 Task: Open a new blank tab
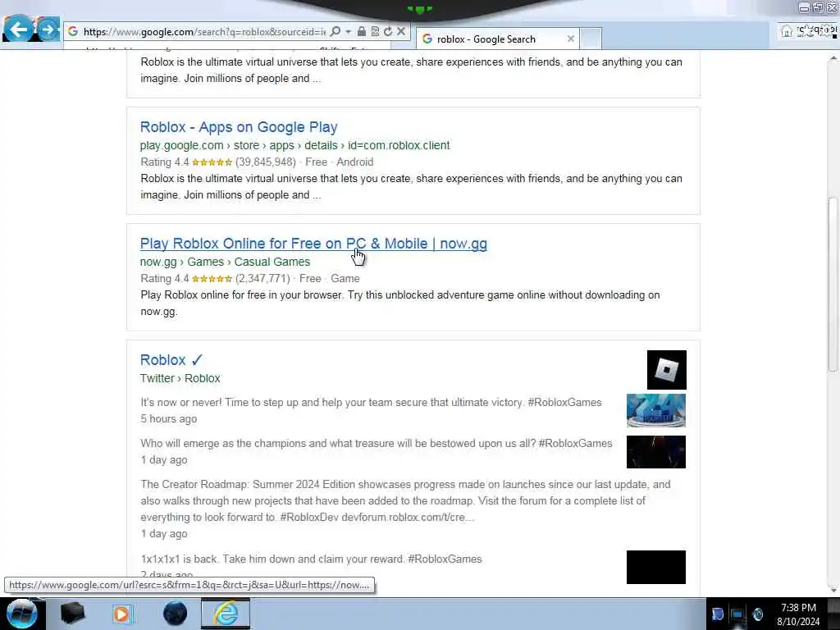[x=591, y=39]
